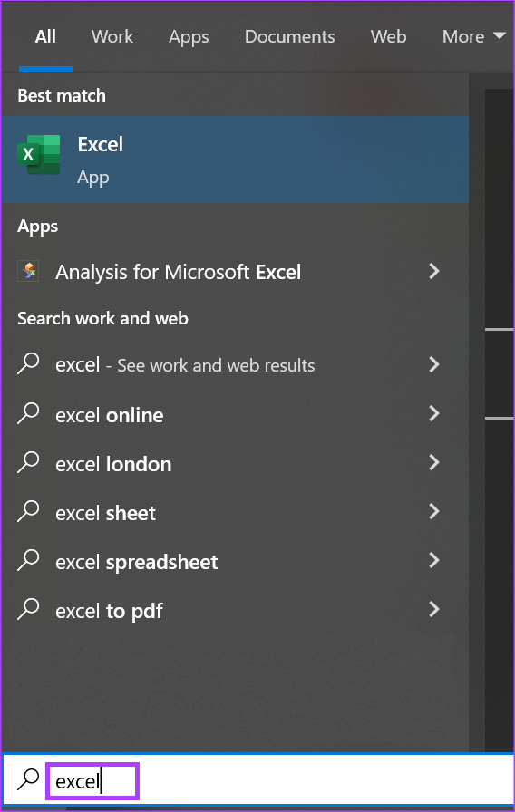Click the magnifier icon beside excel sheet
This screenshot has width=515, height=812.
[x=28, y=512]
